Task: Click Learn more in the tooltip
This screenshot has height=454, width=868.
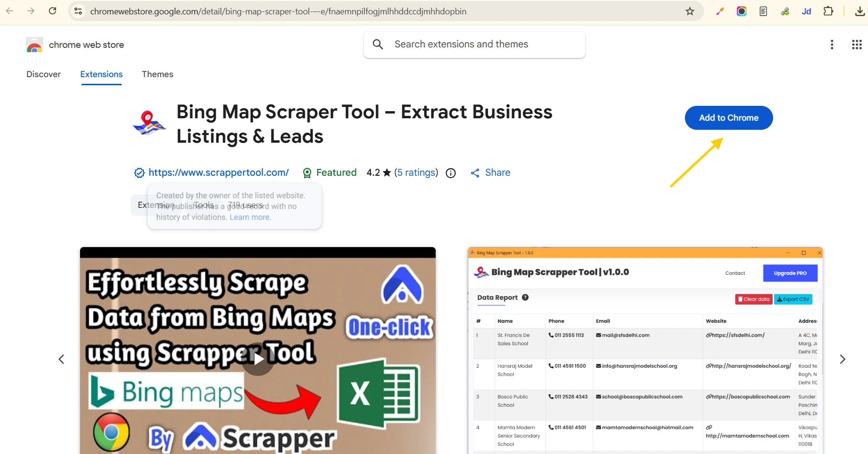Action: [250, 217]
